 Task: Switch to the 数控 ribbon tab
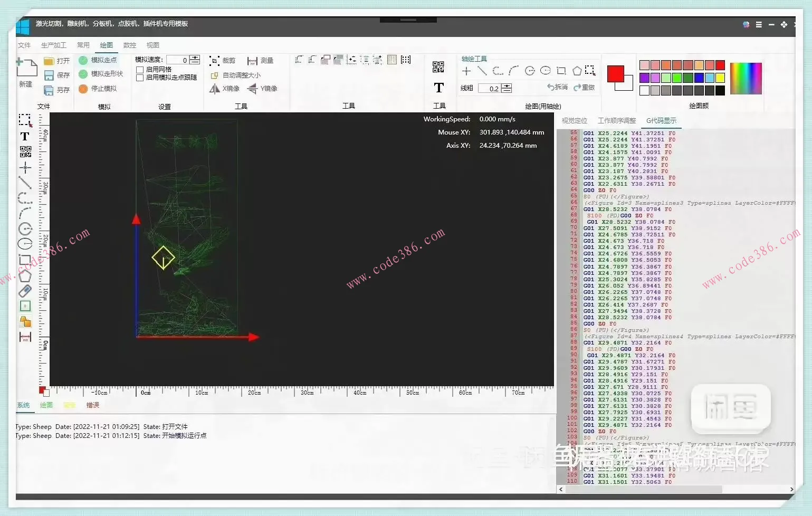[x=129, y=45]
